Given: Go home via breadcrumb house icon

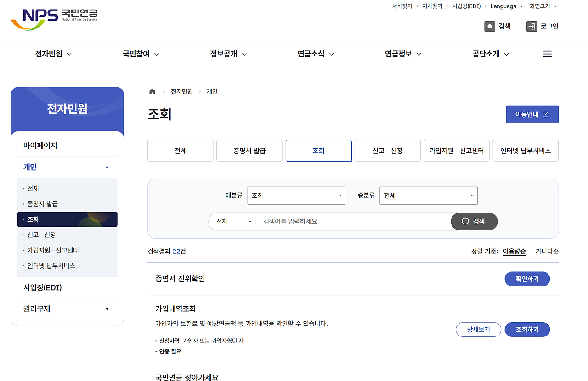Looking at the screenshot, I should (x=152, y=91).
